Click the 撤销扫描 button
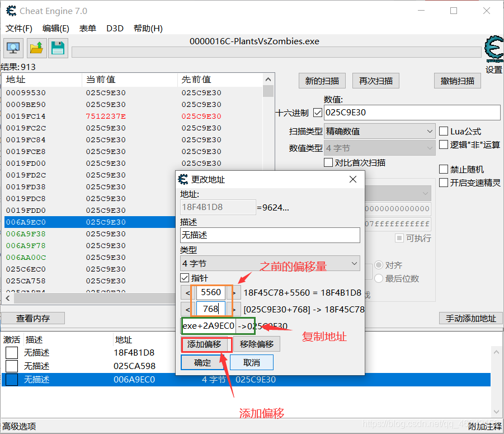 tap(458, 81)
